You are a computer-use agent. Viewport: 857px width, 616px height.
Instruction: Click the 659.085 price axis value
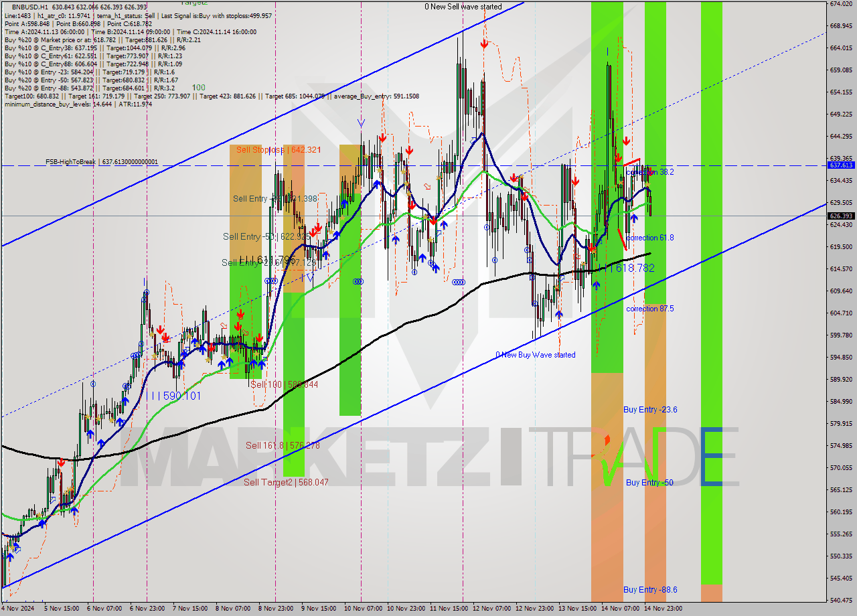click(x=841, y=70)
